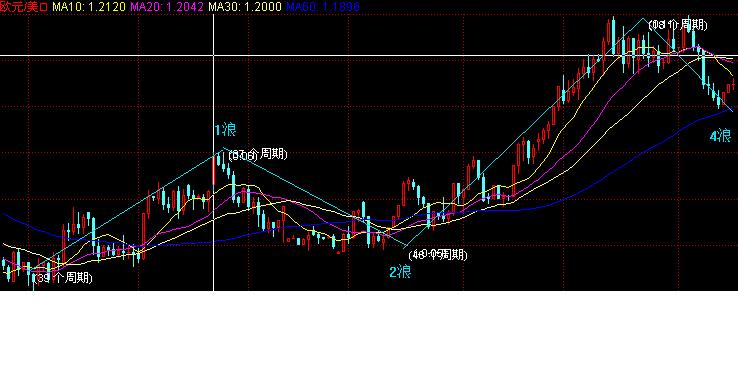Select the period label above 2浪
The image size is (738, 384).
pos(438,255)
